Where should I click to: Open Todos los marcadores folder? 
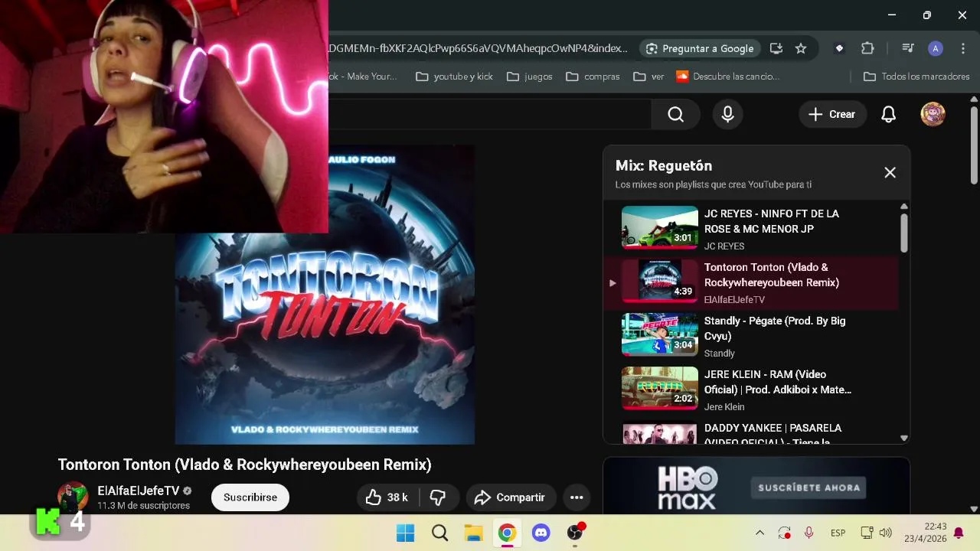[x=916, y=77]
